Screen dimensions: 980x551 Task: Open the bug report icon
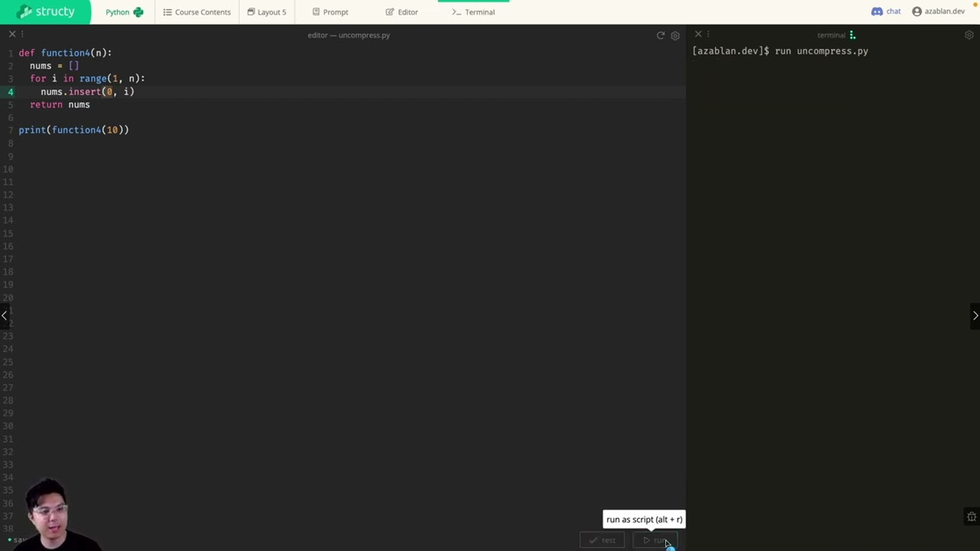click(972, 517)
